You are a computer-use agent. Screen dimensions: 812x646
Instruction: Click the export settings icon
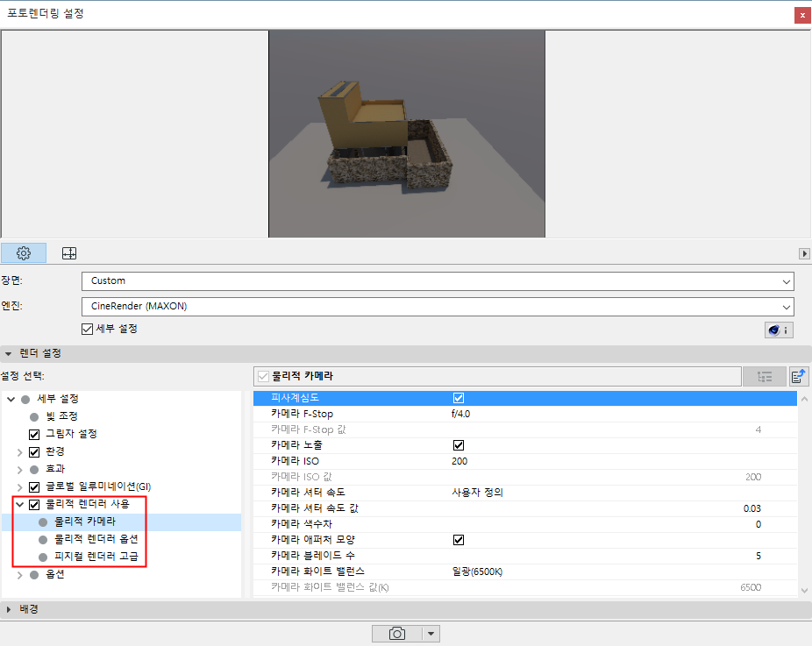pos(799,377)
